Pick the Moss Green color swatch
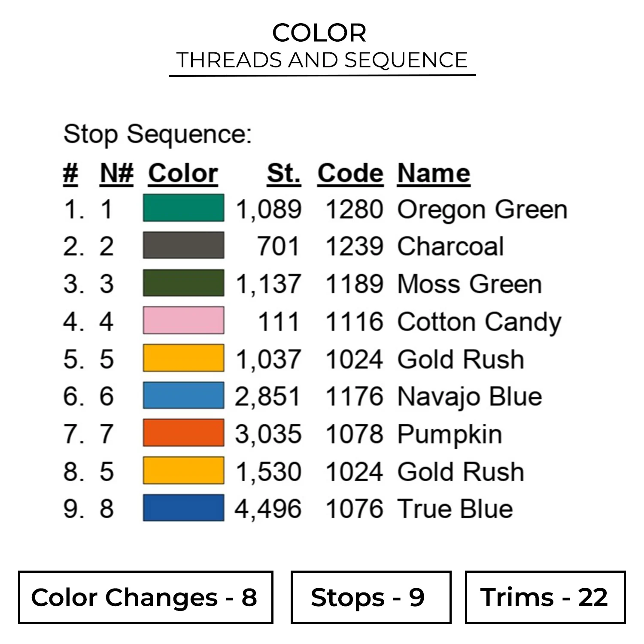This screenshot has height=644, width=644. (x=183, y=283)
